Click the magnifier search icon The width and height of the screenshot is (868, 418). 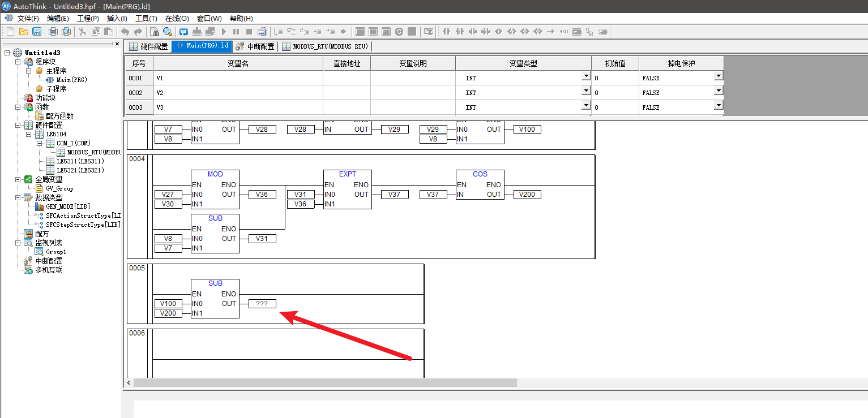168,32
